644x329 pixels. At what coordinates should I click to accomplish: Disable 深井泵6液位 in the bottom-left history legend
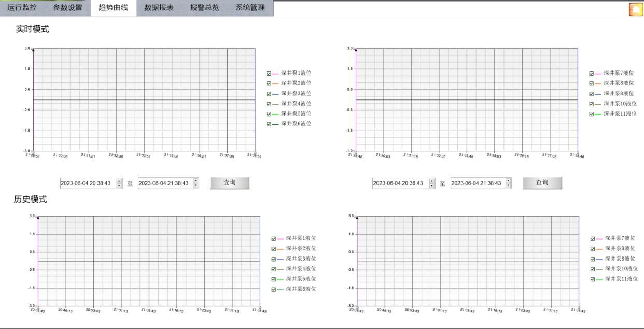(x=274, y=289)
